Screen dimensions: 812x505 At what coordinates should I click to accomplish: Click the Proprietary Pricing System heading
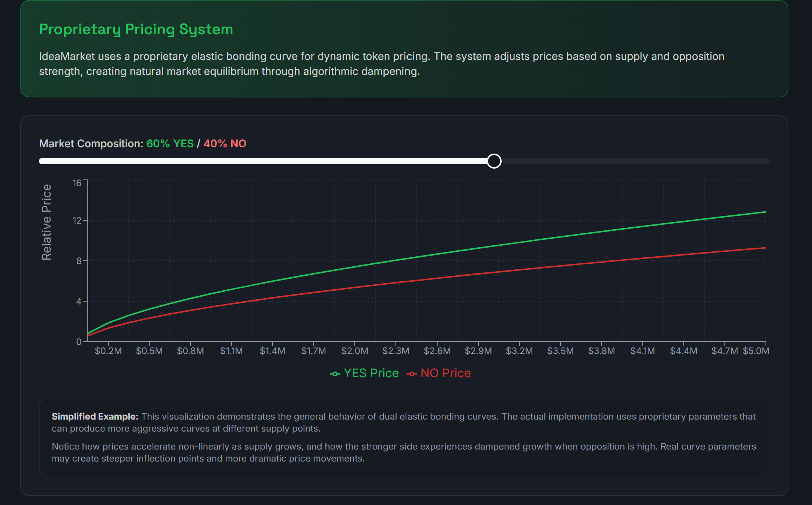pos(136,29)
